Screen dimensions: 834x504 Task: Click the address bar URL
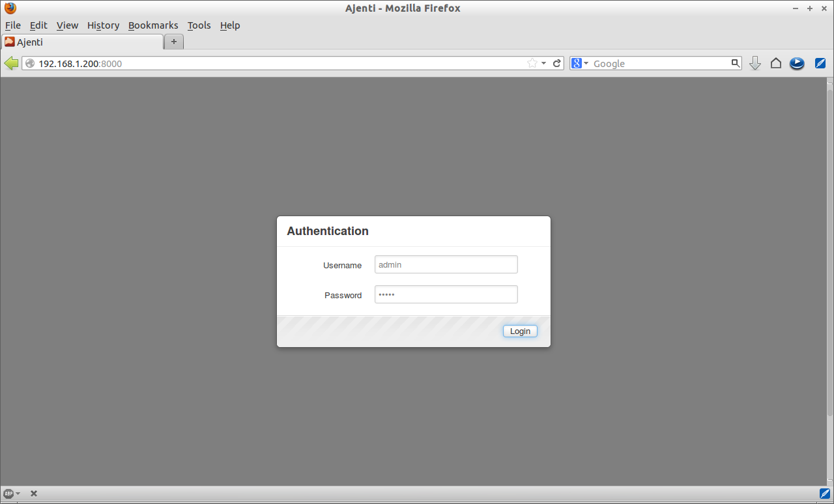pyautogui.click(x=80, y=64)
